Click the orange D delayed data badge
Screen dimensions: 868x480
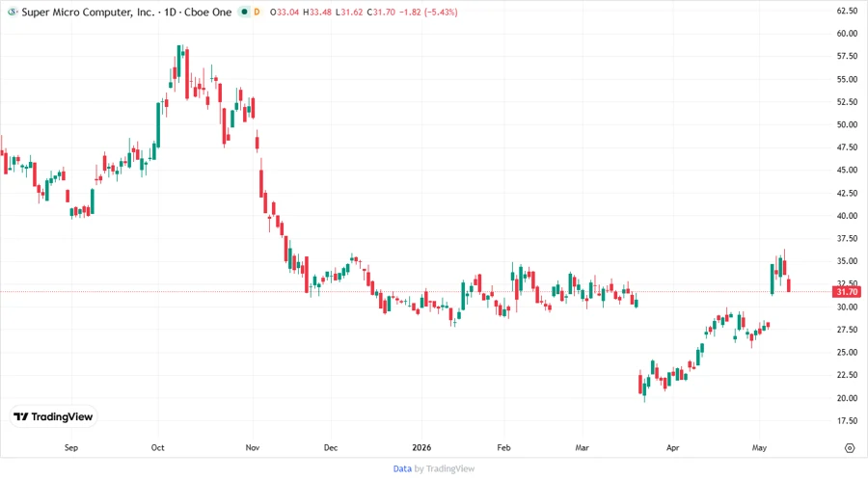point(257,12)
